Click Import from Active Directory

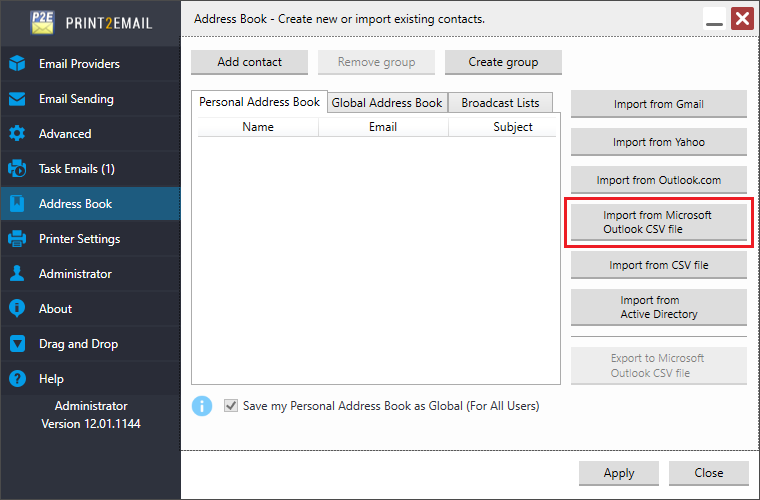[659, 307]
